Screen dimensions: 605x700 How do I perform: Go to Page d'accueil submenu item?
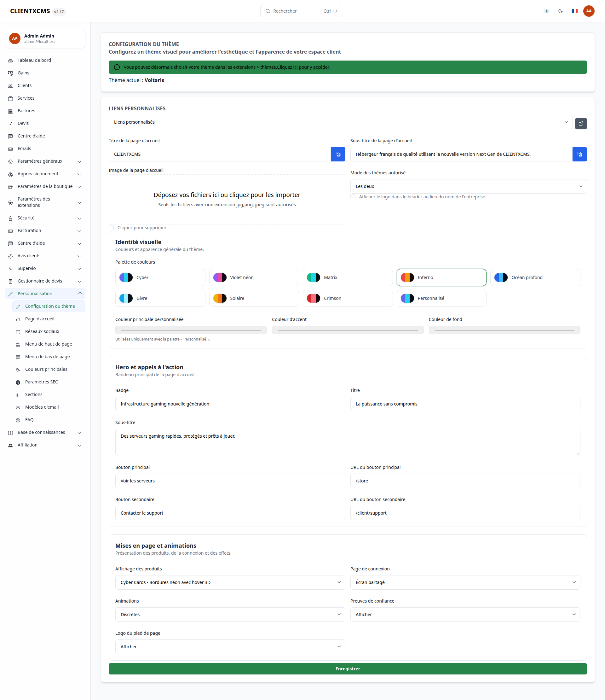tap(49, 319)
